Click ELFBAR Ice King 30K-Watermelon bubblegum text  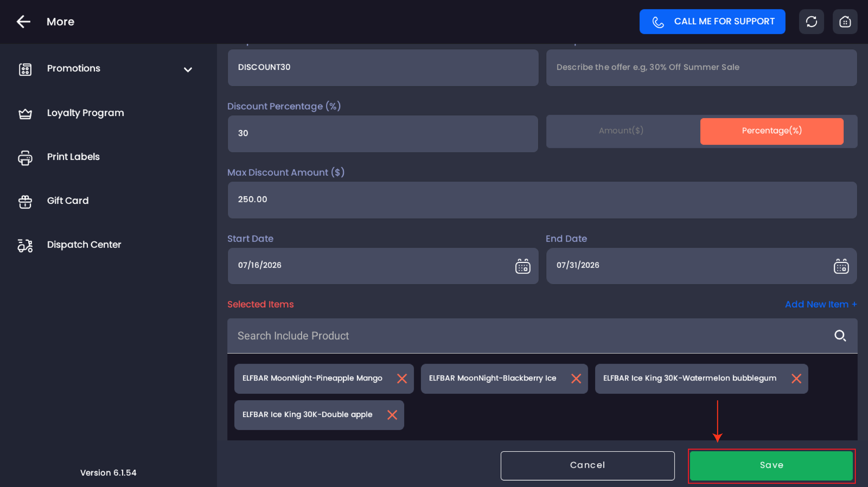coord(689,378)
